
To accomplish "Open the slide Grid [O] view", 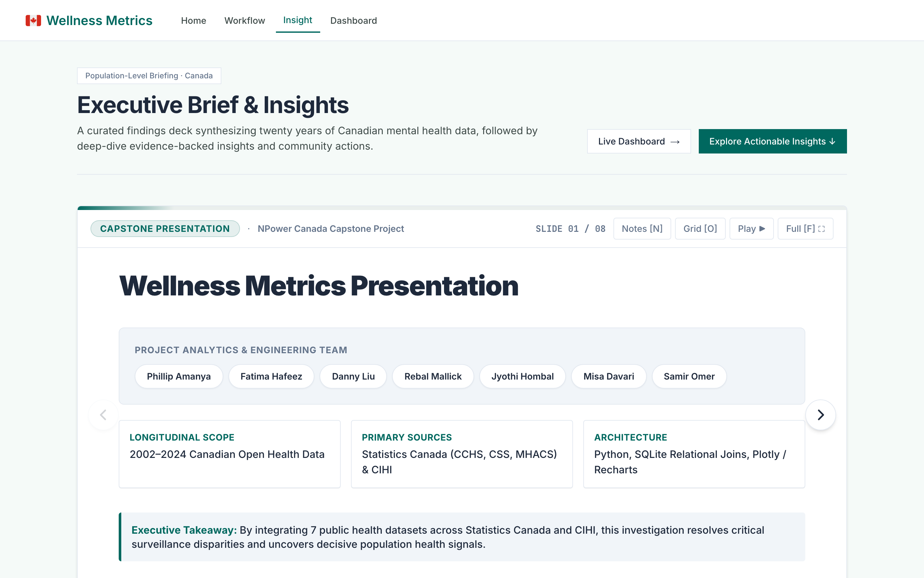I will [x=700, y=229].
